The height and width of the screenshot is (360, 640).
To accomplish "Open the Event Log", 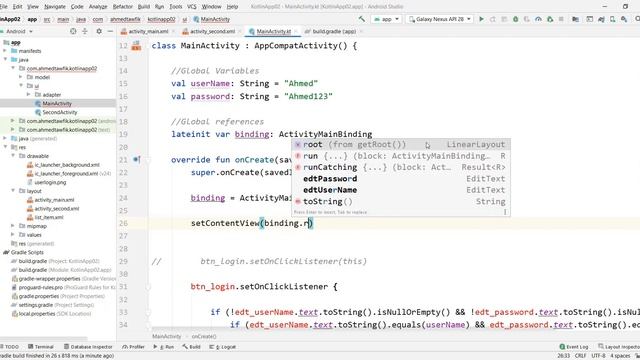I will 574,347.
